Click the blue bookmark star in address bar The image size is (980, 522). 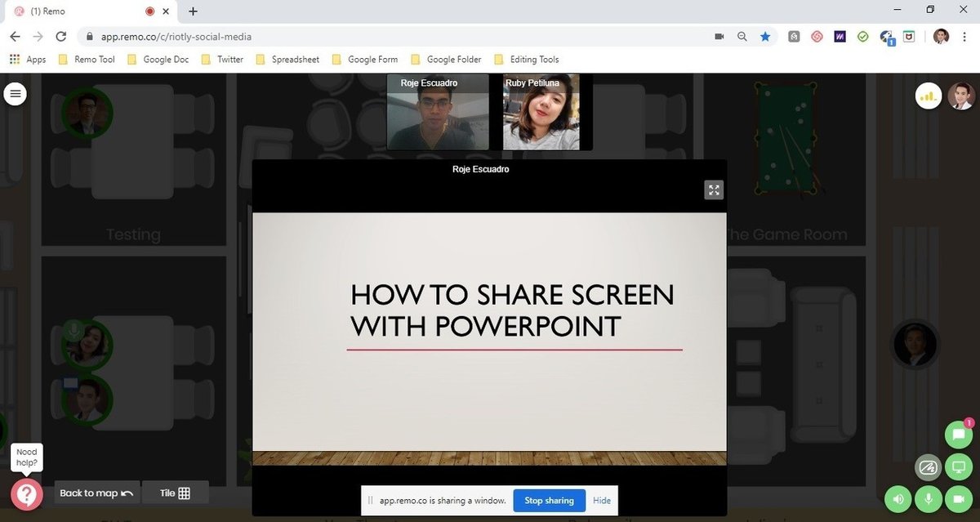tap(765, 37)
